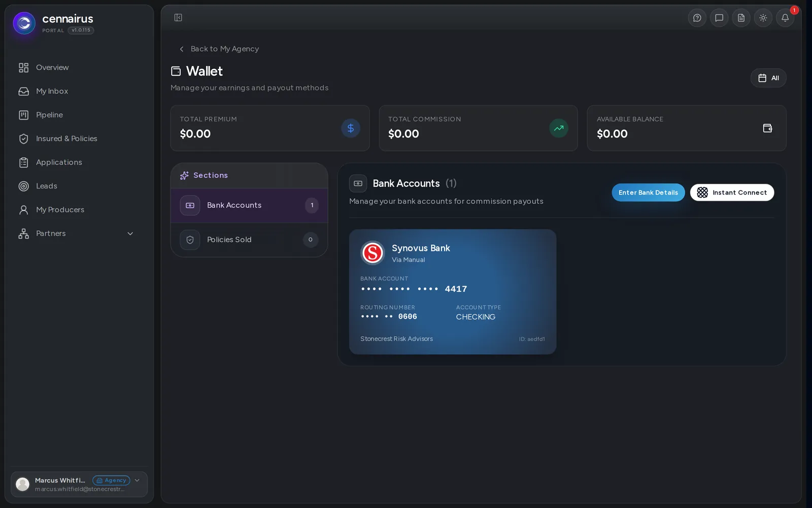
Task: Click the Agency role badge
Action: pyautogui.click(x=111, y=481)
